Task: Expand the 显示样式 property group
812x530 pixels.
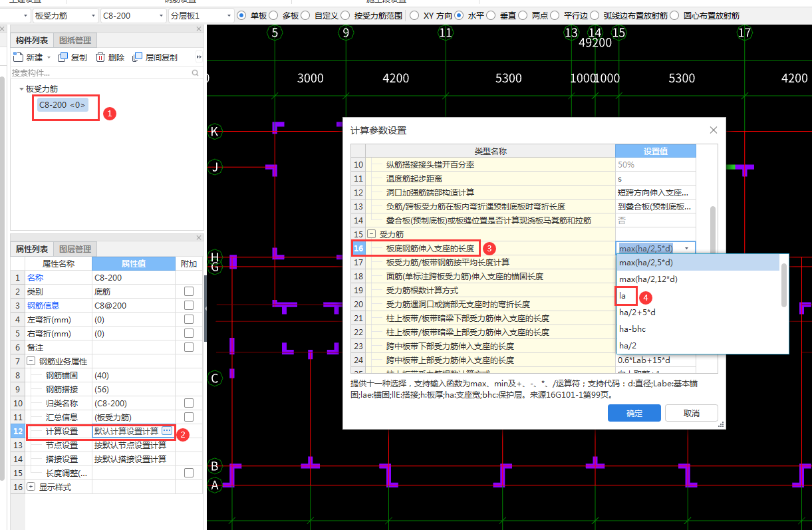Action: [x=31, y=487]
